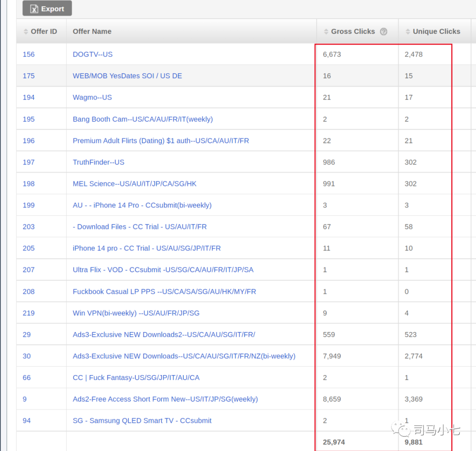Open WEB/MOB YesDates SOI / US DE offer
The width and height of the screenshot is (476, 451).
tap(127, 76)
